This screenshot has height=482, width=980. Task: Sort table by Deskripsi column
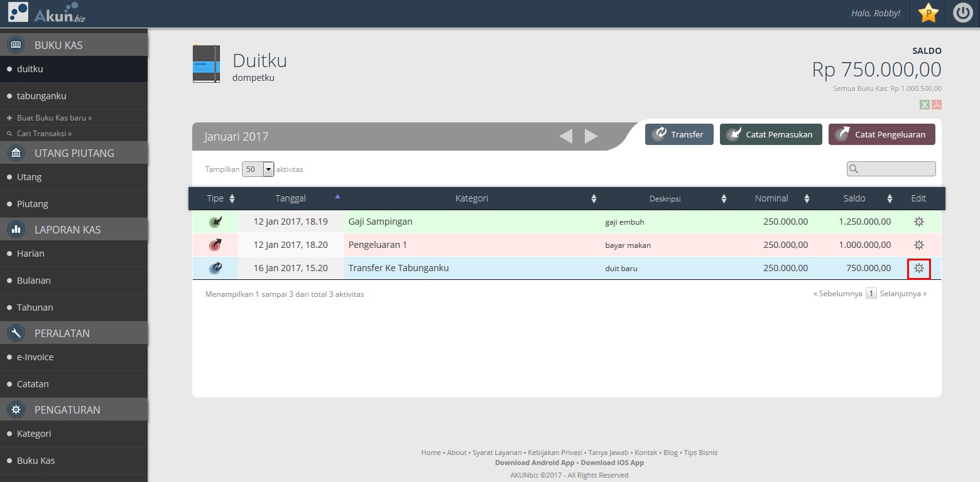coord(665,198)
